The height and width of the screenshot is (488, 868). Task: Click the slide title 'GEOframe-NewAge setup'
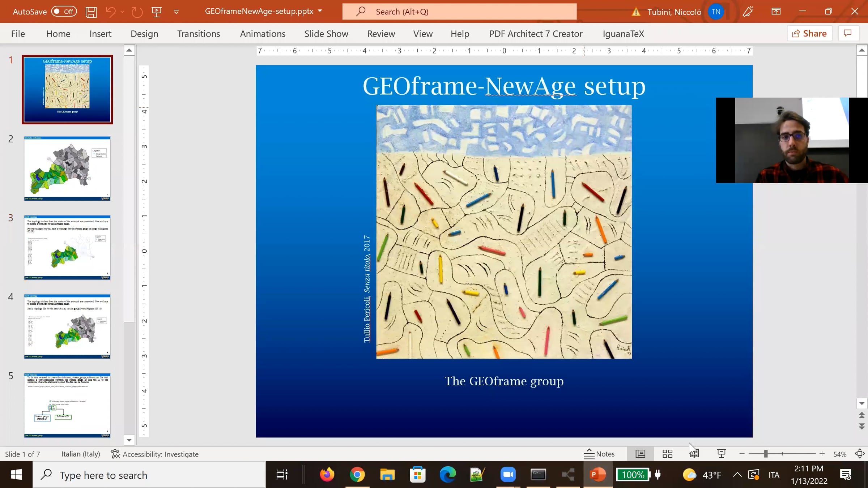(x=504, y=86)
